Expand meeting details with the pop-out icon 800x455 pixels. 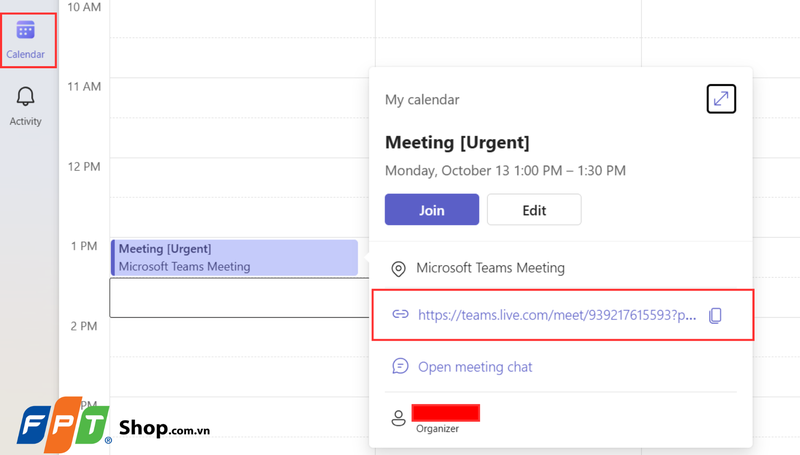721,99
